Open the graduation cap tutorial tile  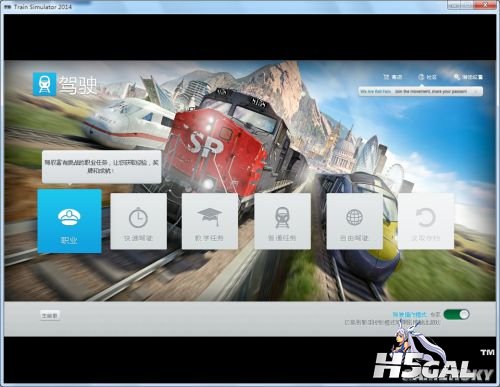point(210,221)
